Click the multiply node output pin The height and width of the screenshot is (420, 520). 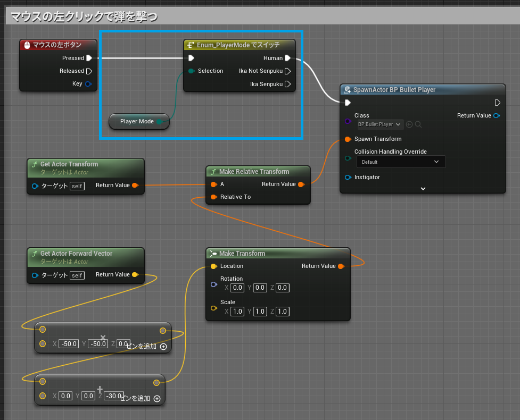click(x=162, y=331)
